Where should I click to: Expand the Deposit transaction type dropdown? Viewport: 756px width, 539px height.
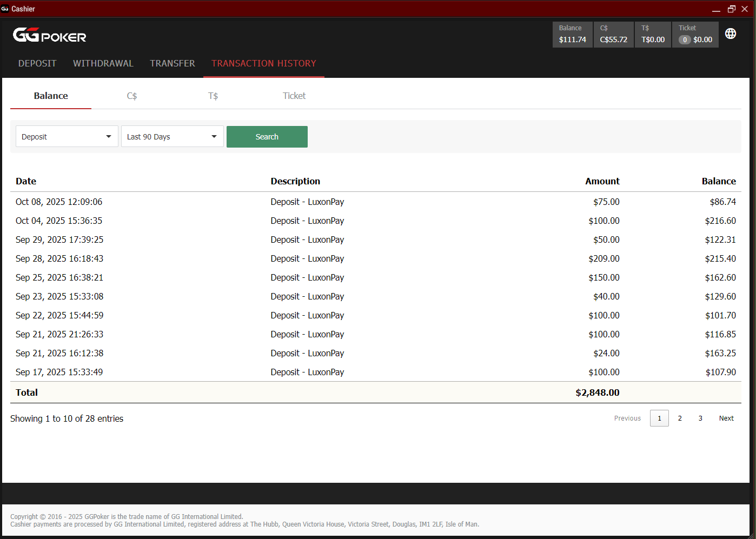coord(67,137)
